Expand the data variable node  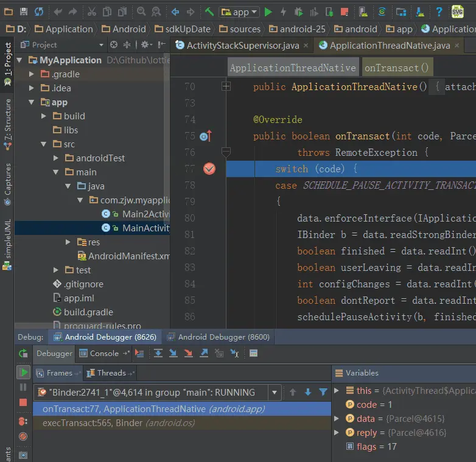click(337, 418)
